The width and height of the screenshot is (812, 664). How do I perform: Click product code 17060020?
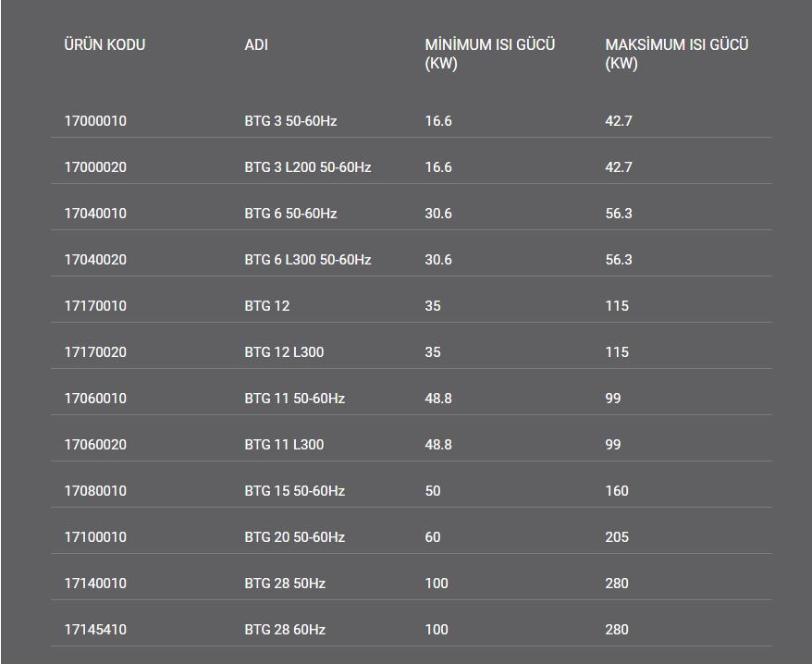point(95,445)
